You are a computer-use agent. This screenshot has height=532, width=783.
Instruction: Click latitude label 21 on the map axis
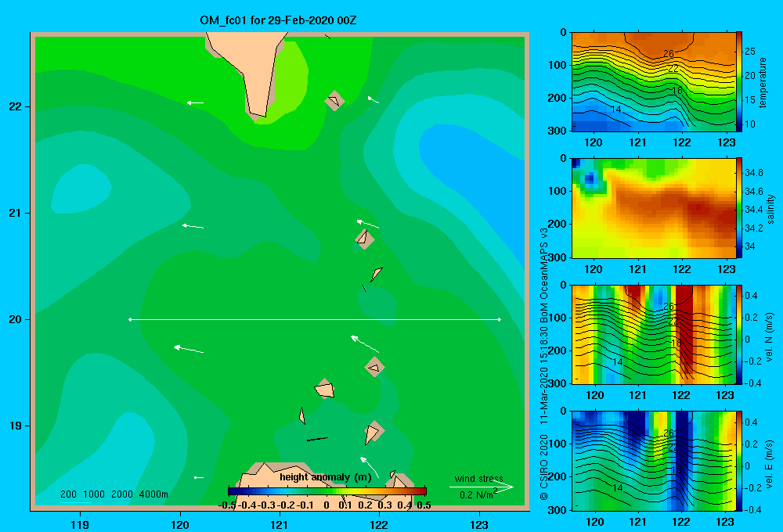pos(16,213)
